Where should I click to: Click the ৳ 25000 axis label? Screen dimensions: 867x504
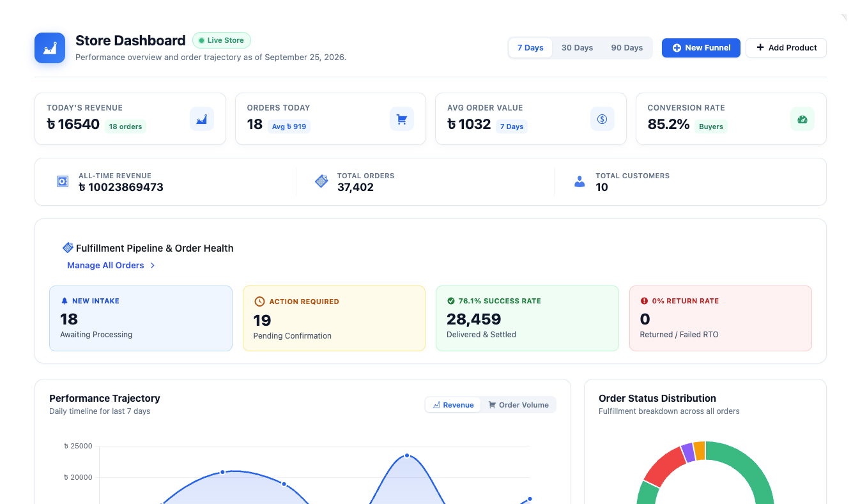click(x=78, y=446)
